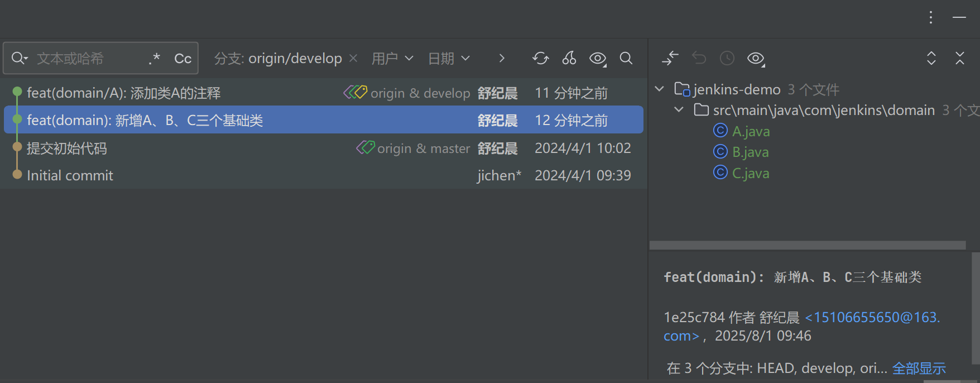Click the '2024/4/1 10:02' date cell
This screenshot has height=383, width=980.
click(x=583, y=148)
